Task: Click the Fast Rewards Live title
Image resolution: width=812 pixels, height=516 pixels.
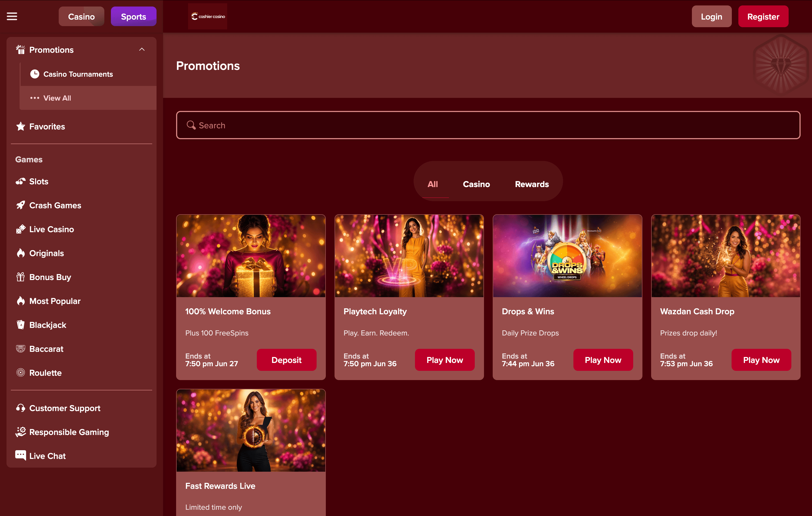Action: [220, 486]
